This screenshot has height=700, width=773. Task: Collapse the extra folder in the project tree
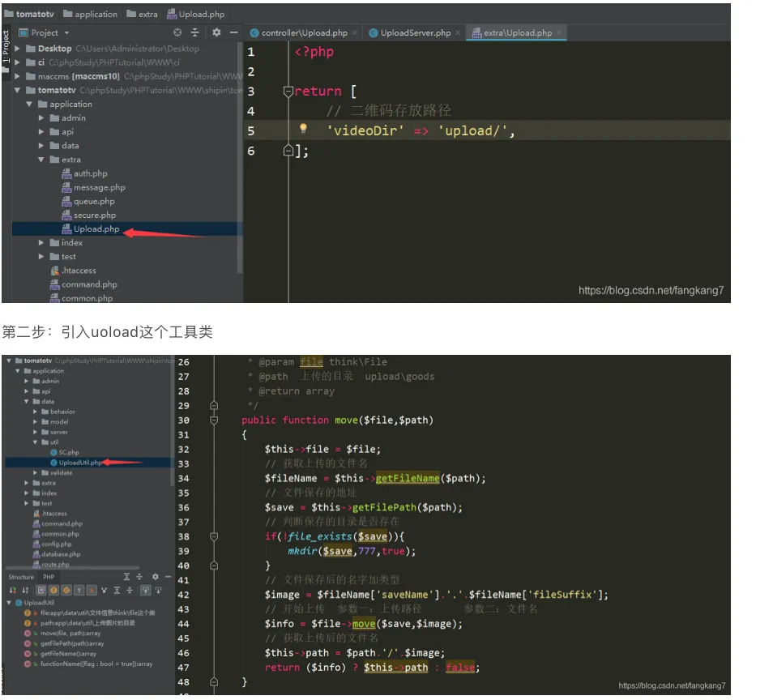(x=41, y=160)
